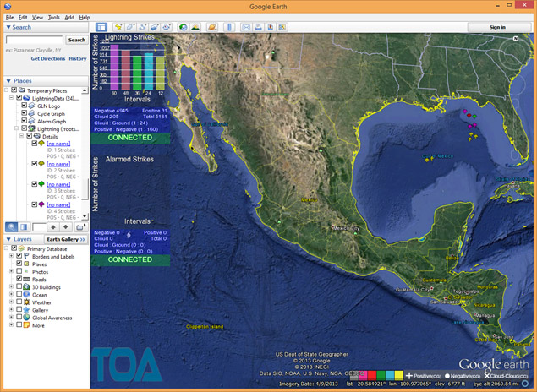Click the History link
537x392 pixels.
[78, 59]
